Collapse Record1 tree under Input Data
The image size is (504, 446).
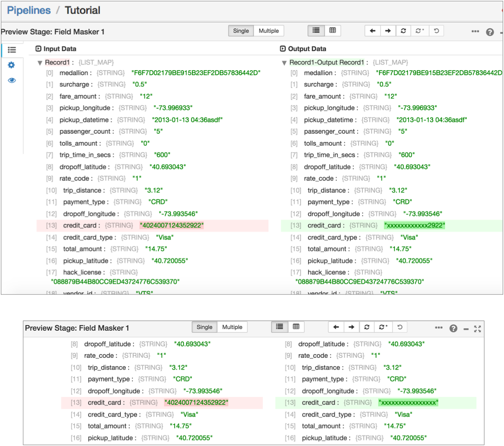tap(40, 63)
